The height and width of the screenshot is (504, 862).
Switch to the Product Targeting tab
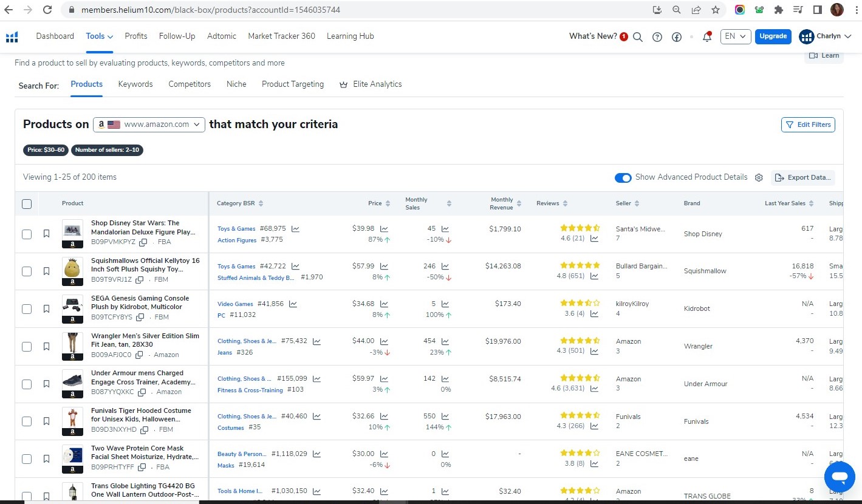293,84
